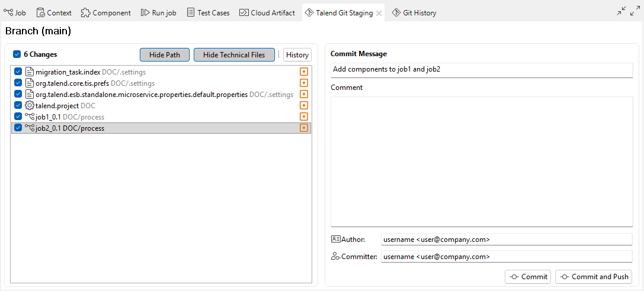Close the Talend Git Staging tab
The height and width of the screenshot is (291, 644).
tap(379, 13)
